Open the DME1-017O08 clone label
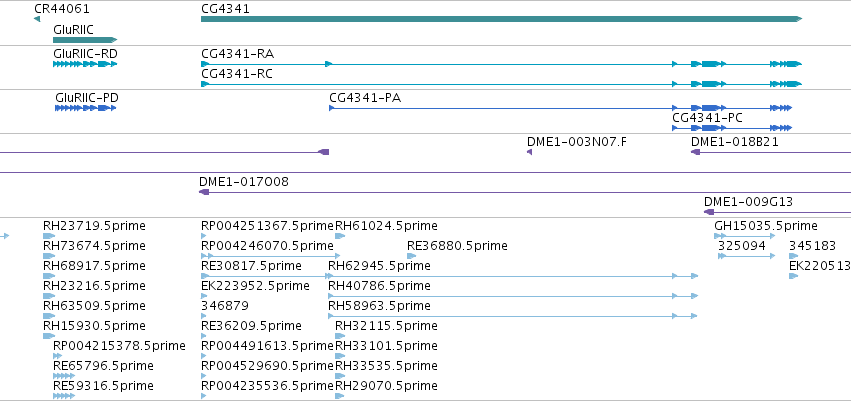The height and width of the screenshot is (401, 851). (244, 182)
